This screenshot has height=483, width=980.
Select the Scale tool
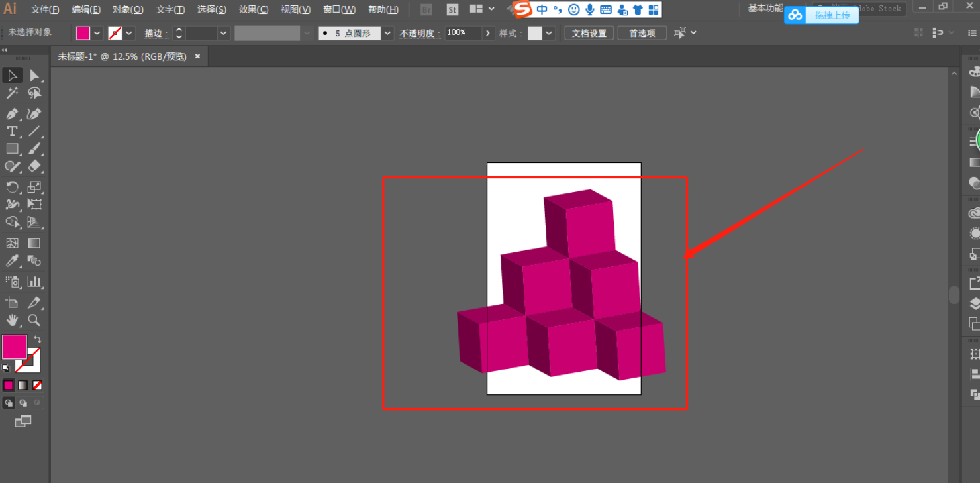pyautogui.click(x=34, y=187)
